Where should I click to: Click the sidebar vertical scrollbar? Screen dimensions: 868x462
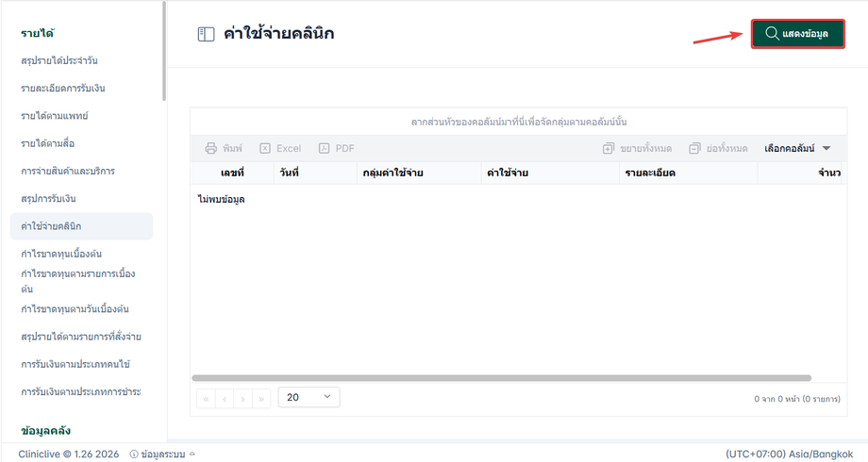pyautogui.click(x=164, y=51)
